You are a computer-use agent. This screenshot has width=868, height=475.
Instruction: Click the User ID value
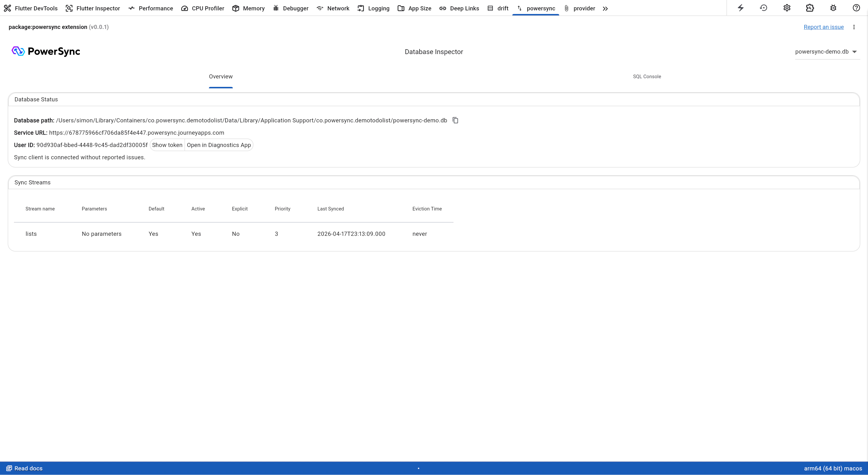click(92, 145)
